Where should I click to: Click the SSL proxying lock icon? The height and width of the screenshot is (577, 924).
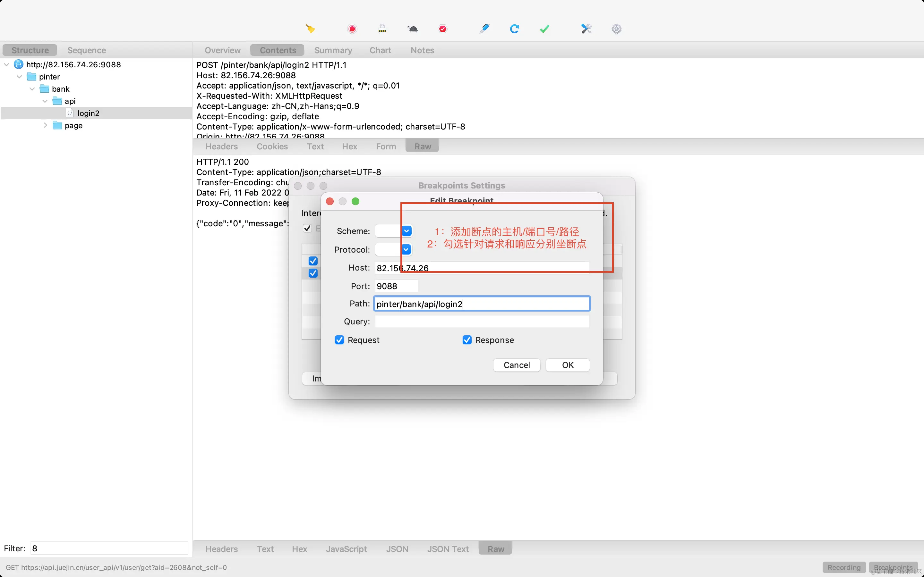(382, 29)
